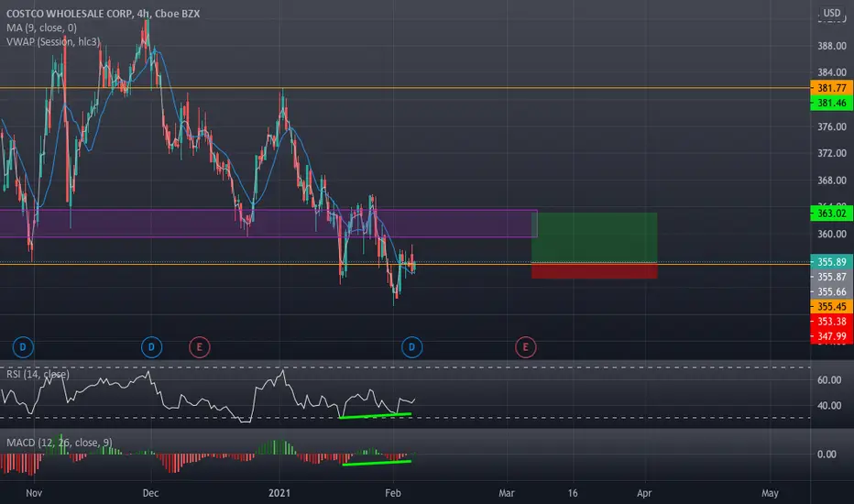Click the earnings E marker in December
This screenshot has height=504, width=854.
(x=200, y=347)
